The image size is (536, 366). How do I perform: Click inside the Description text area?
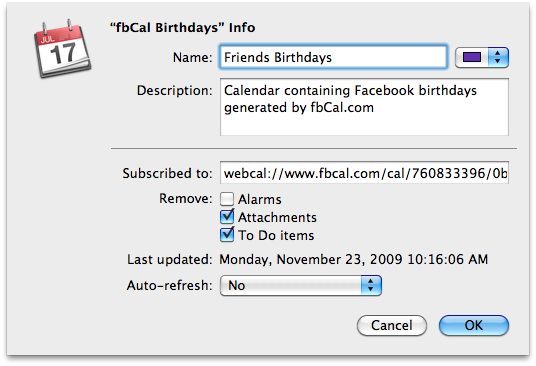point(364,107)
